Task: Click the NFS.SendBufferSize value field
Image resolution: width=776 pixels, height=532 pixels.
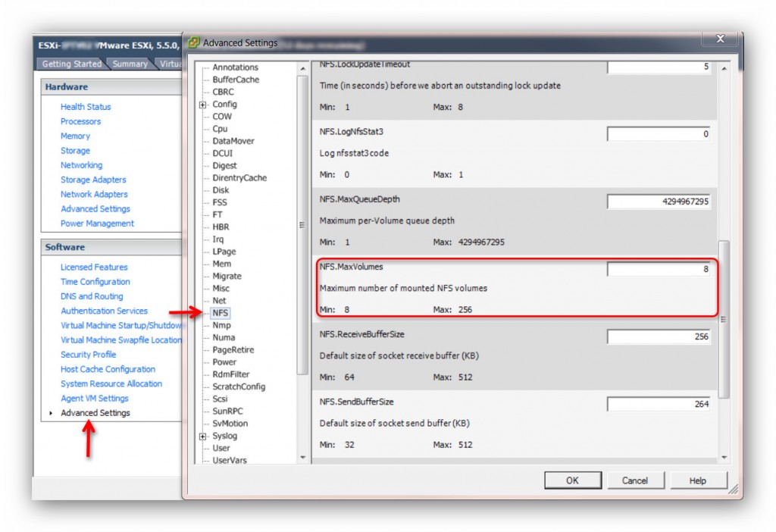Action: [659, 404]
